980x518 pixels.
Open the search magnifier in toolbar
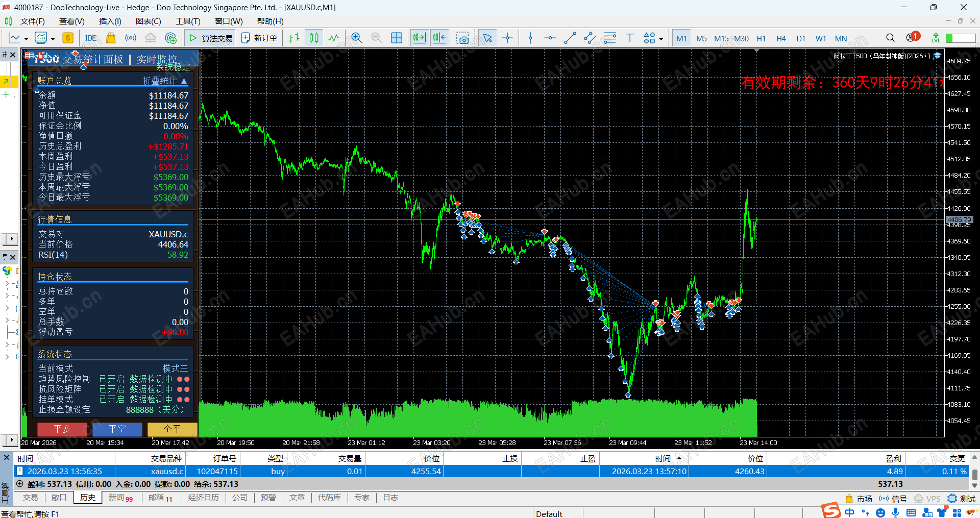(x=890, y=38)
